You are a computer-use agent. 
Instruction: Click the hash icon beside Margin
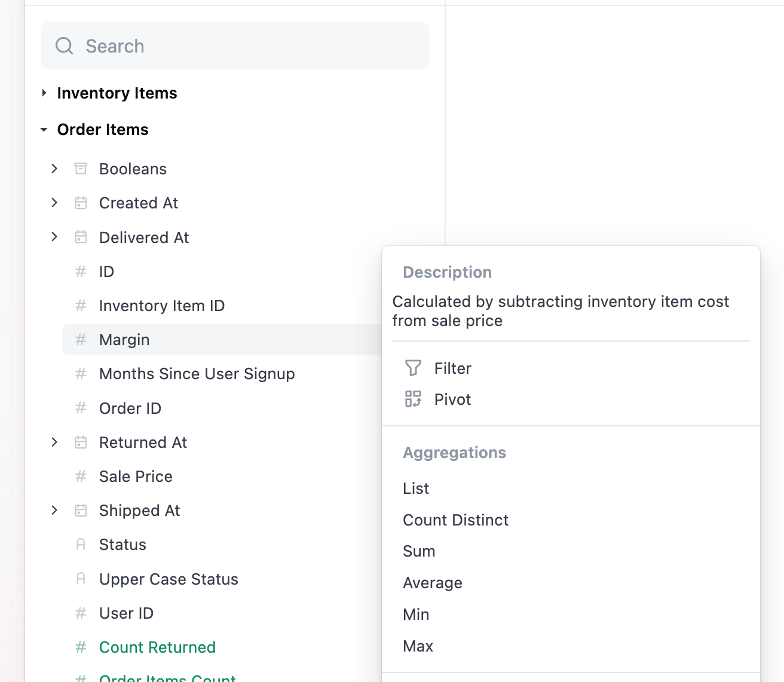point(81,340)
